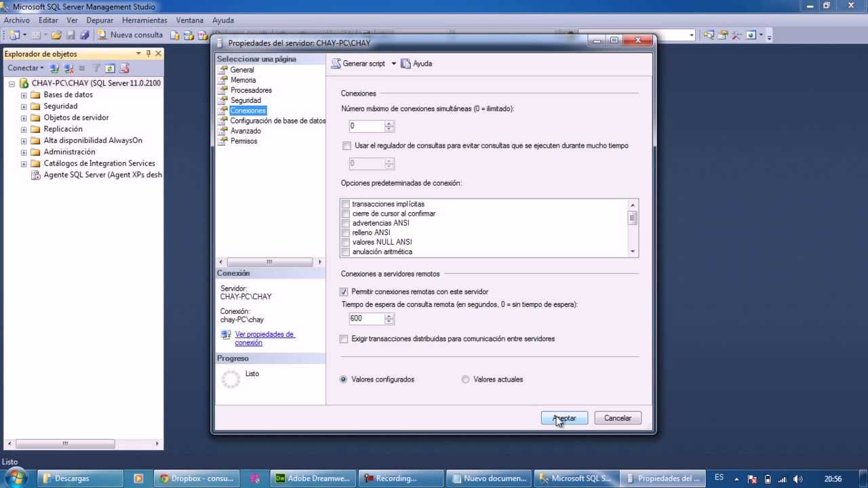Select the Memoria page
Image resolution: width=868 pixels, height=488 pixels.
(243, 80)
